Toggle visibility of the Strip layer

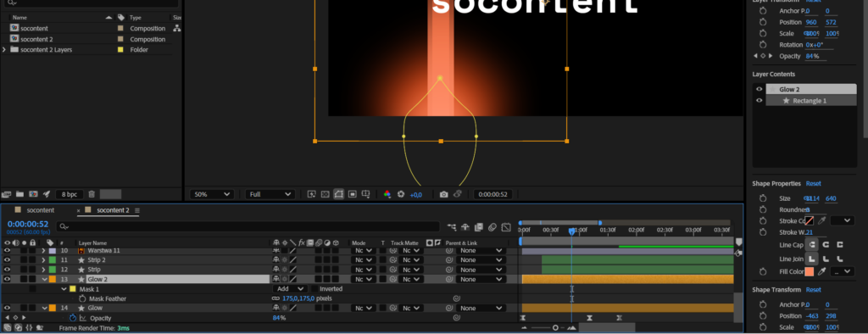click(x=7, y=270)
